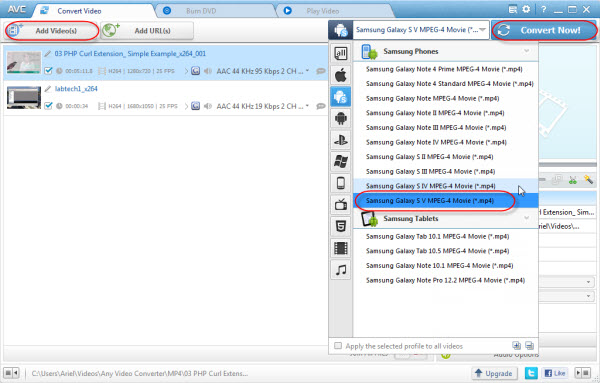
Task: Click the 03 PHP Curl Extension file name
Action: (130, 54)
